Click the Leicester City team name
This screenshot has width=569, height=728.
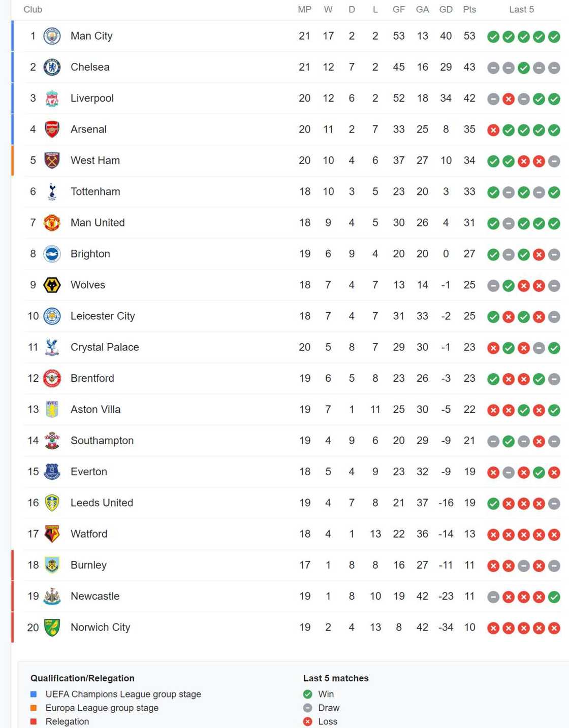103,316
